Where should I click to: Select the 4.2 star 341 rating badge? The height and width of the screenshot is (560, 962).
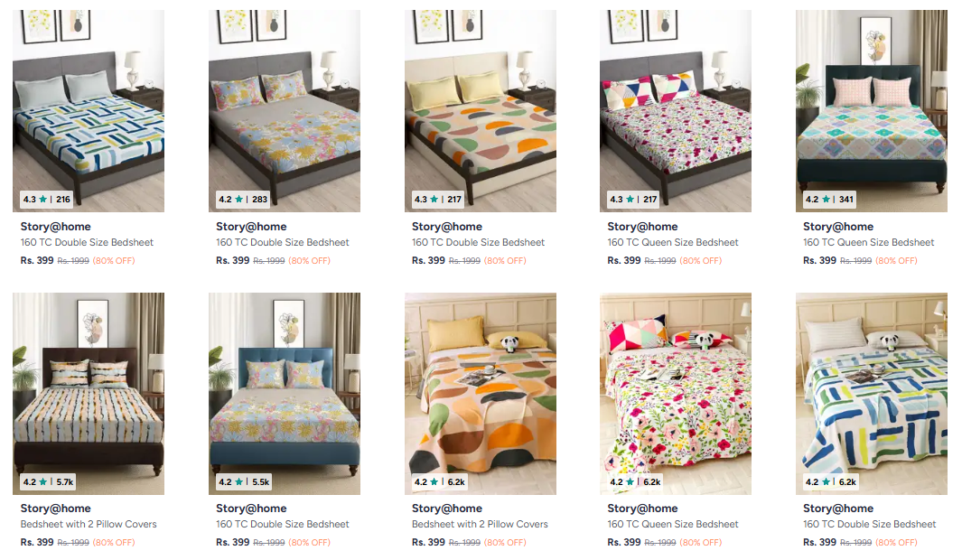coord(829,200)
